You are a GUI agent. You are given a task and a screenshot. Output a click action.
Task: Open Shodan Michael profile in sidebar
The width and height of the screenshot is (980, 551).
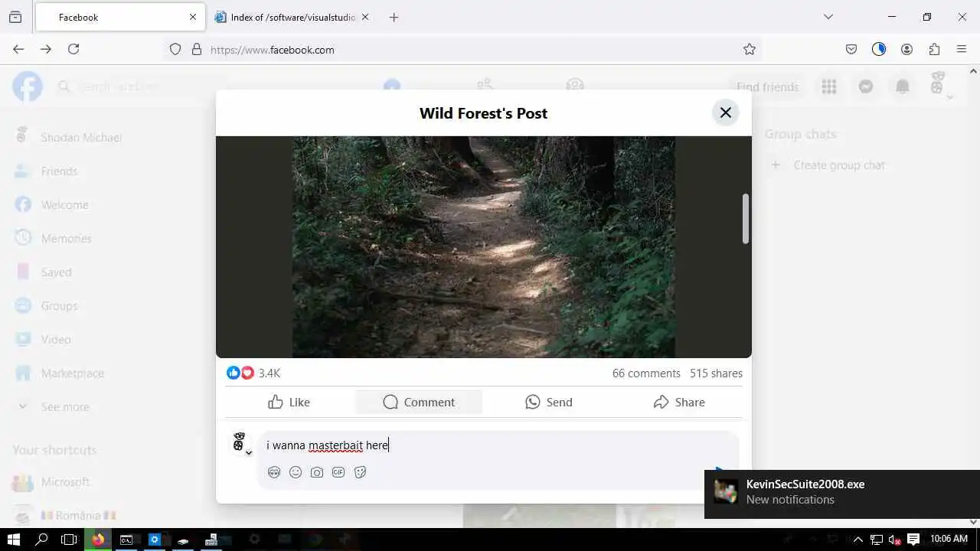point(80,137)
